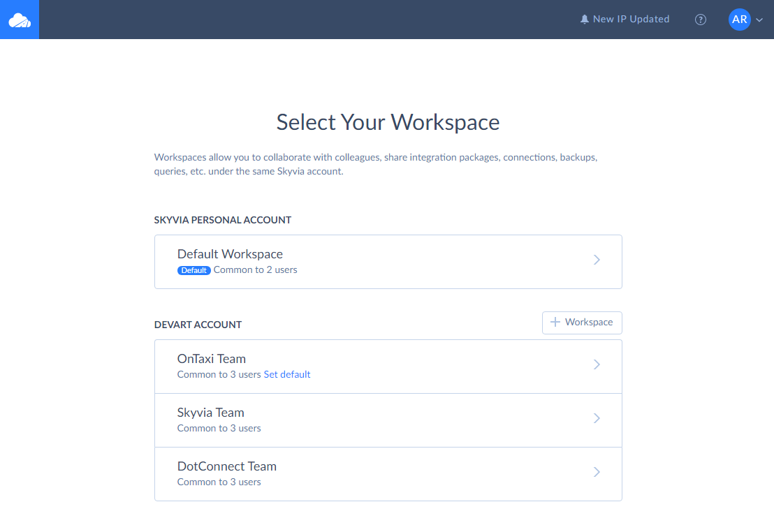Expand the account menu arrow beside AR

(x=760, y=20)
